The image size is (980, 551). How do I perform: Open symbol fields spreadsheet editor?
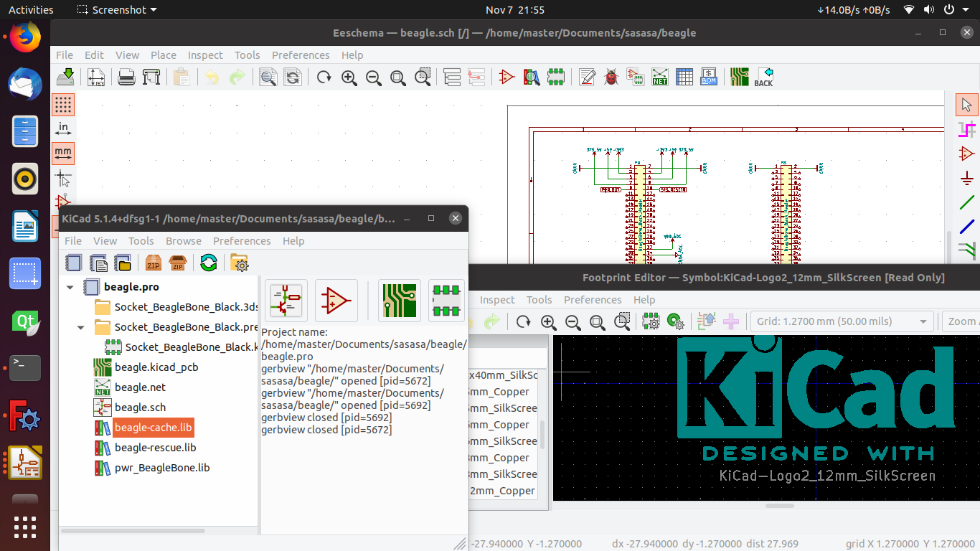tap(684, 77)
